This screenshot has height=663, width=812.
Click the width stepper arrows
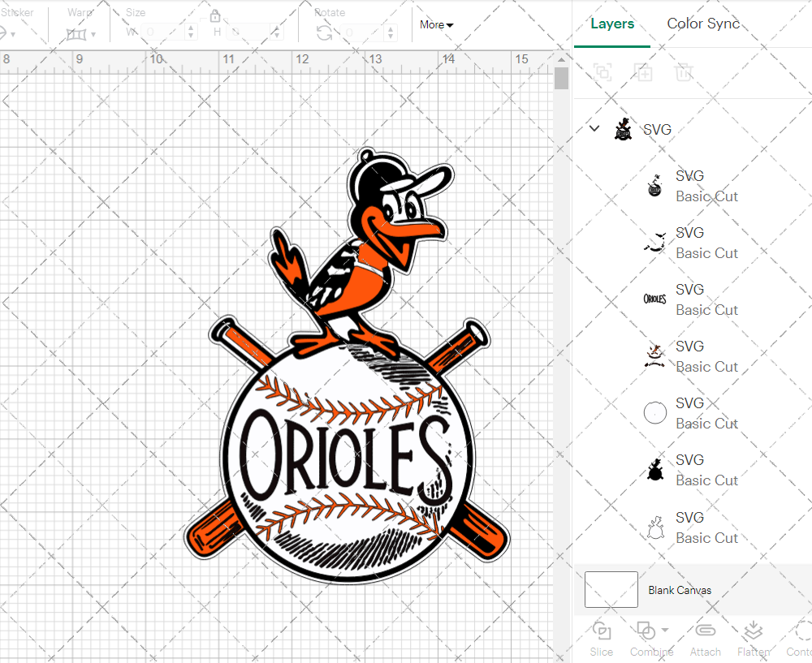pyautogui.click(x=191, y=32)
